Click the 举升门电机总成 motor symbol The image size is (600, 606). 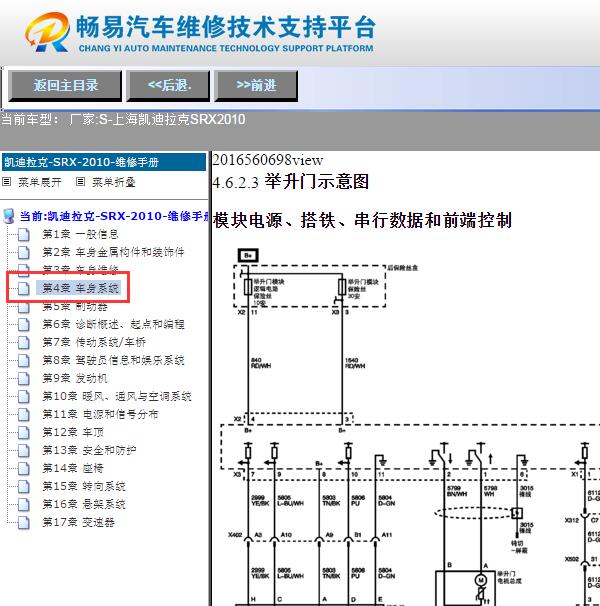tap(481, 580)
